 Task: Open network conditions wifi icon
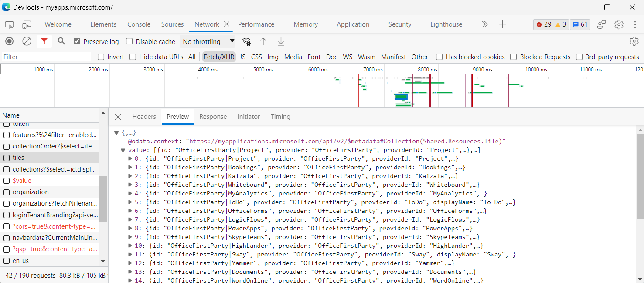click(x=246, y=42)
